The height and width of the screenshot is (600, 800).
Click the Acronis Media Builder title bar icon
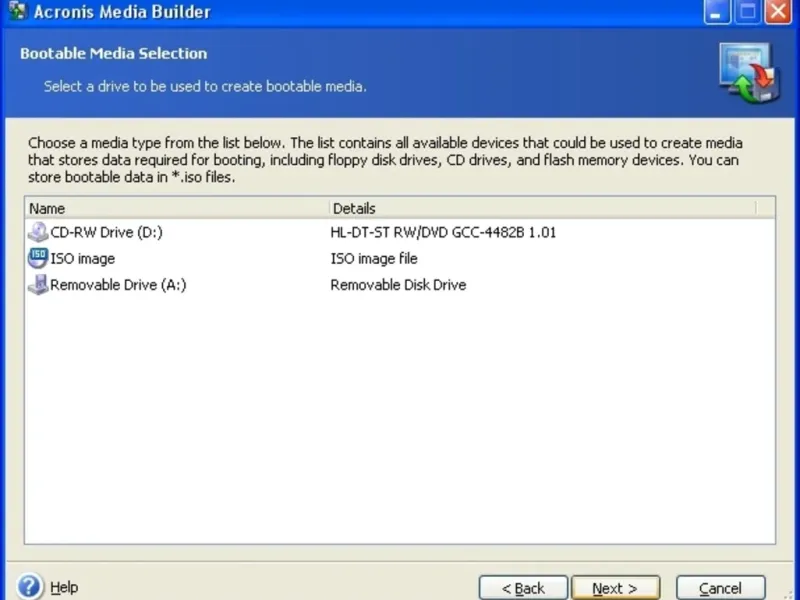17,10
